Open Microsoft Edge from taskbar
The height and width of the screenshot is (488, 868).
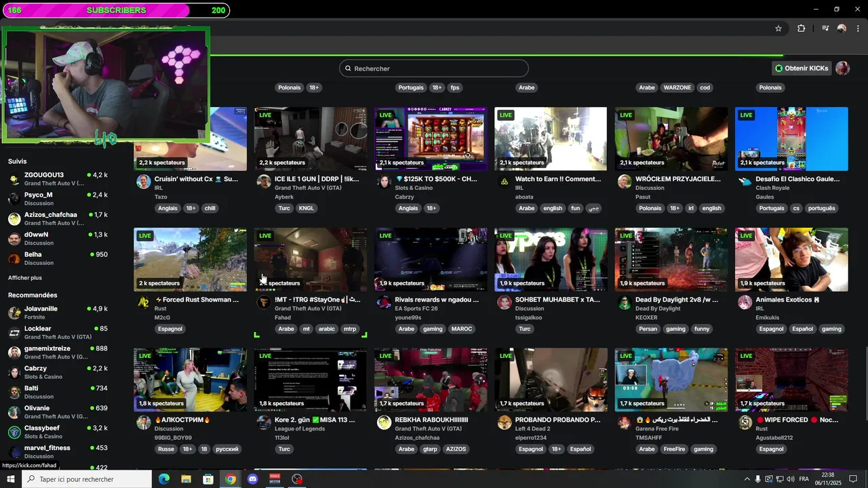click(164, 479)
